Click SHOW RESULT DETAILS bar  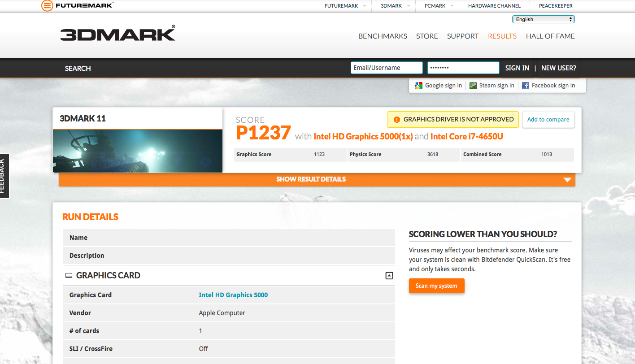[x=317, y=179]
